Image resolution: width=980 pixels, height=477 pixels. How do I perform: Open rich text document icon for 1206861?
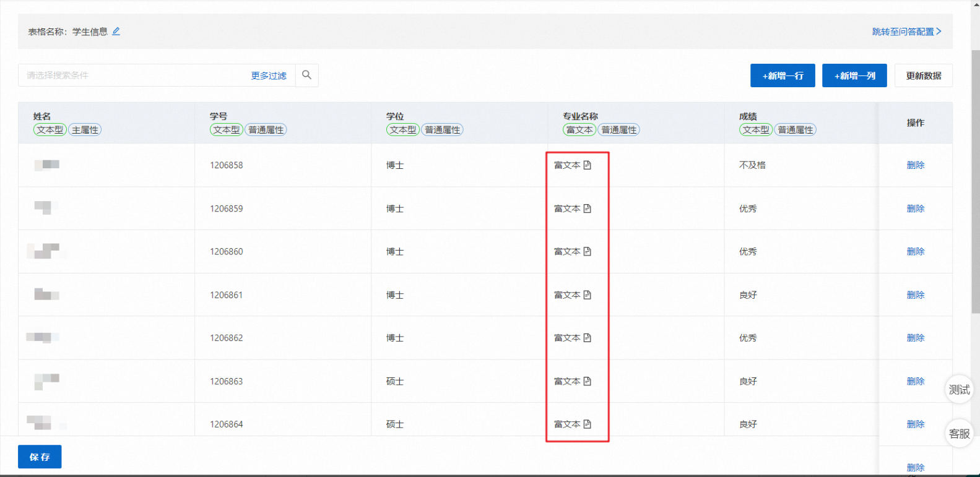[x=588, y=294]
